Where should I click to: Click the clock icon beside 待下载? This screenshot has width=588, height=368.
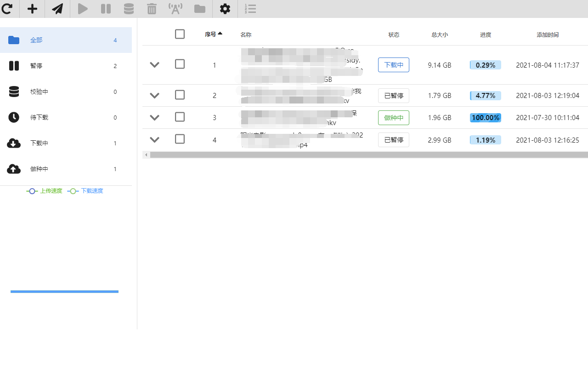[x=14, y=117]
